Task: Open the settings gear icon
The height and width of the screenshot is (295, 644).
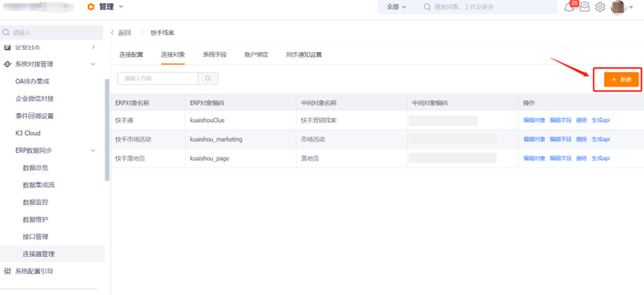Action: [600, 7]
